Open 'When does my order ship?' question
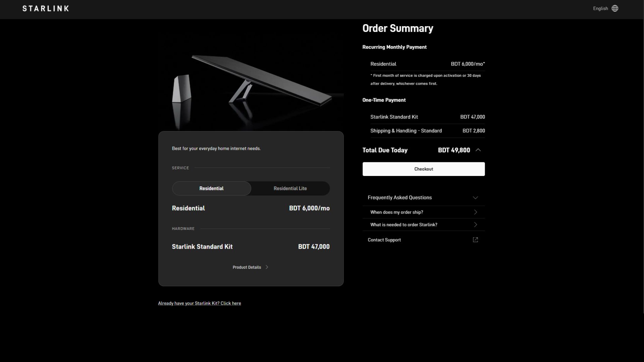This screenshot has width=644, height=362. click(x=396, y=212)
